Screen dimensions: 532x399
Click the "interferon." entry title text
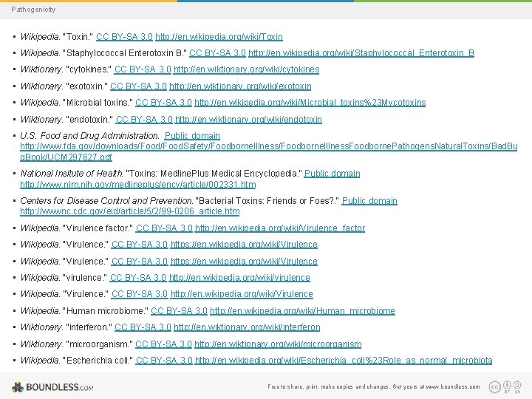pos(89,327)
